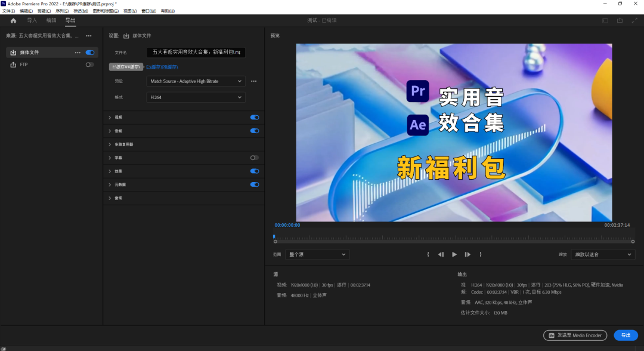The height and width of the screenshot is (351, 644).
Task: Click the blue 导出 export button
Action: (x=626, y=335)
